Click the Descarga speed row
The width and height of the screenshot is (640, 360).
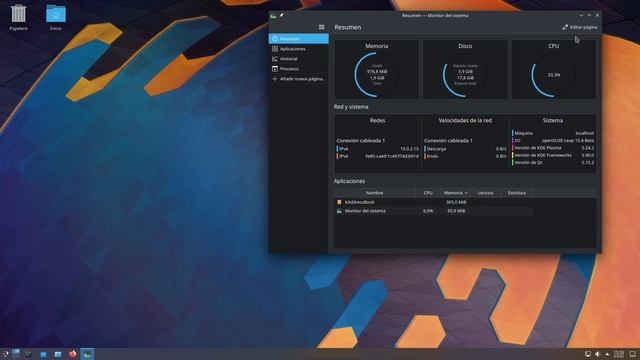coord(465,149)
